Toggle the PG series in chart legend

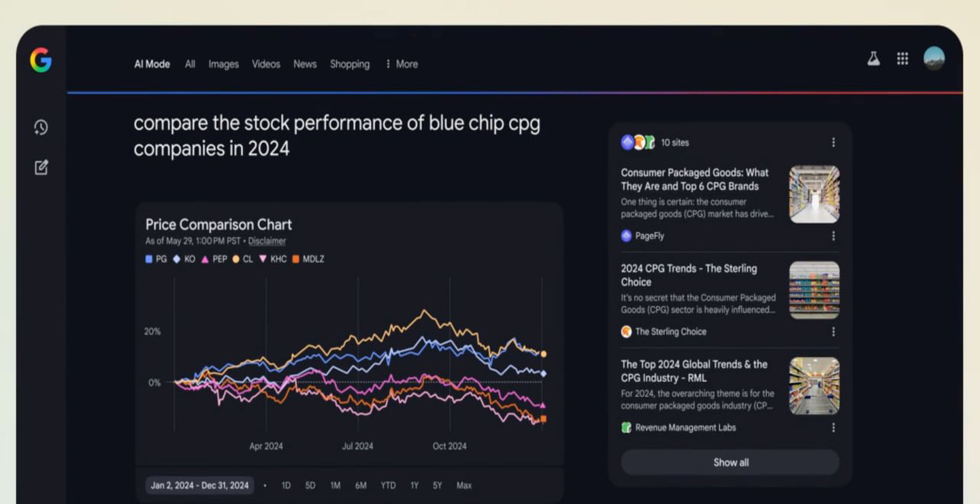coord(156,259)
